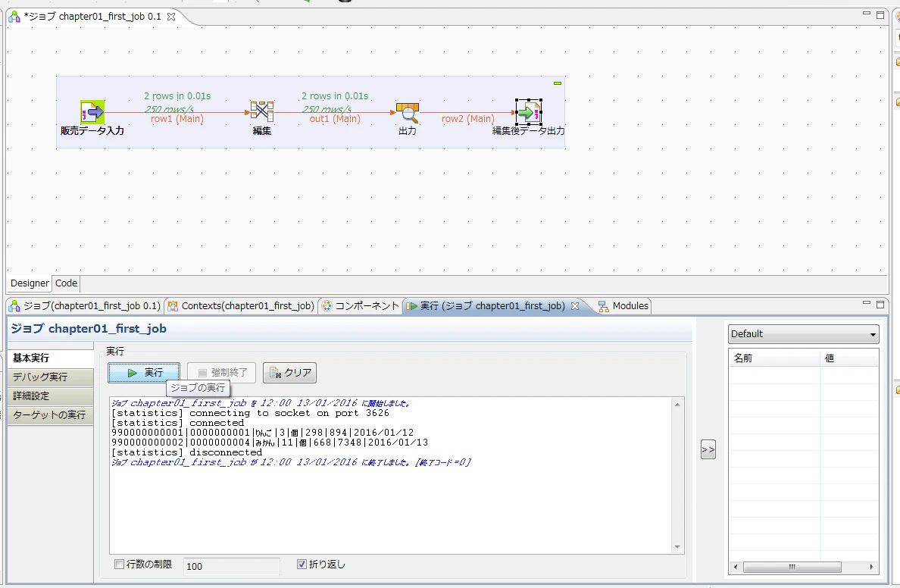The image size is (900, 588).
Task: Minimize the job editor panel
Action: (x=867, y=14)
